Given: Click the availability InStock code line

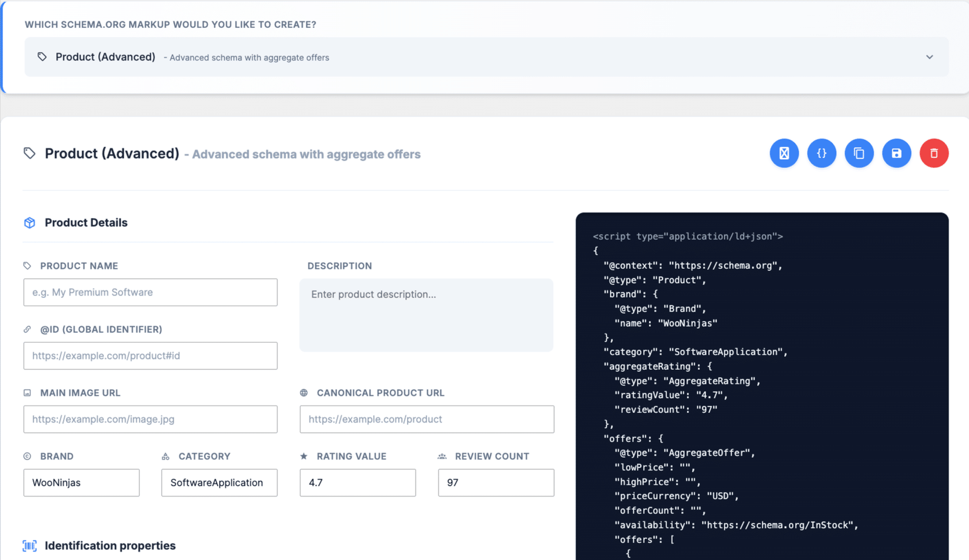Looking at the screenshot, I should click(736, 525).
